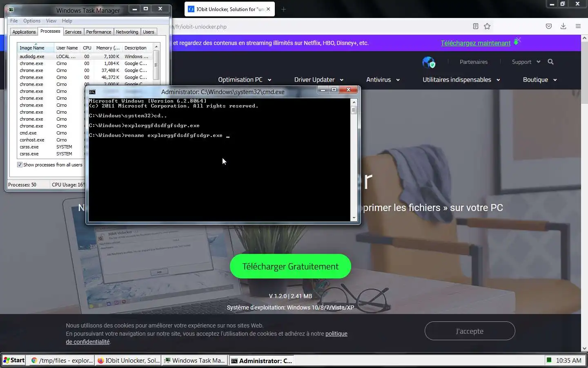Switch to IObit Unlocker Firefox taskbar item

(129, 360)
